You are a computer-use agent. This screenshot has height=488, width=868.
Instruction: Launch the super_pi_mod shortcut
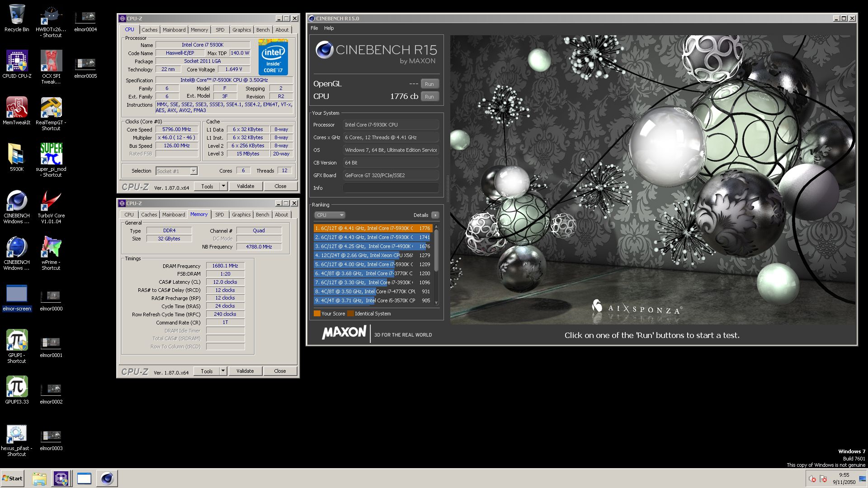coord(51,160)
